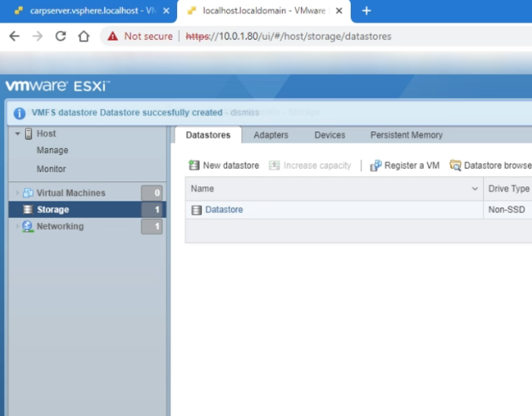Screen dimensions: 532x416
Task: Click the browser forward arrow
Action: pyautogui.click(x=37, y=36)
